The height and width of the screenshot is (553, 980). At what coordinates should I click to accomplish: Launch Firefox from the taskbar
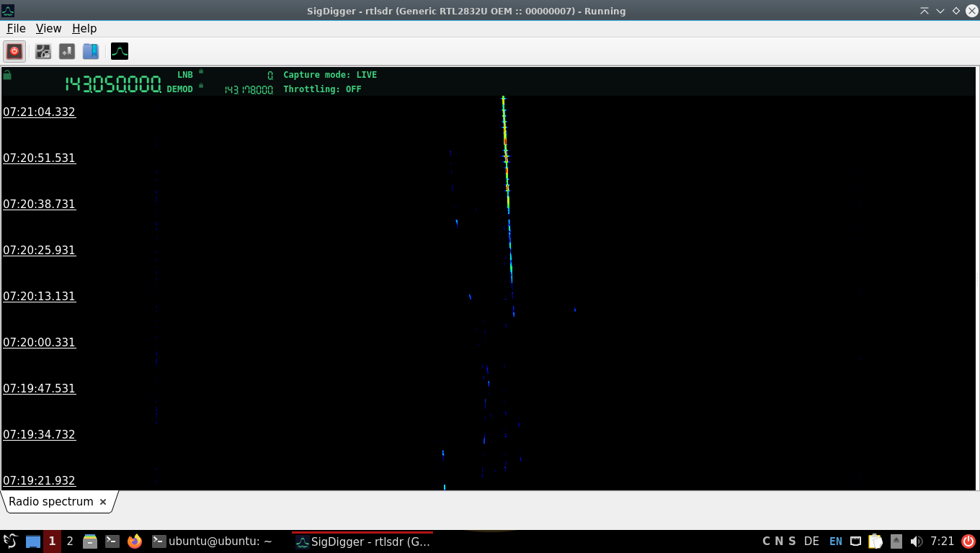coord(135,541)
